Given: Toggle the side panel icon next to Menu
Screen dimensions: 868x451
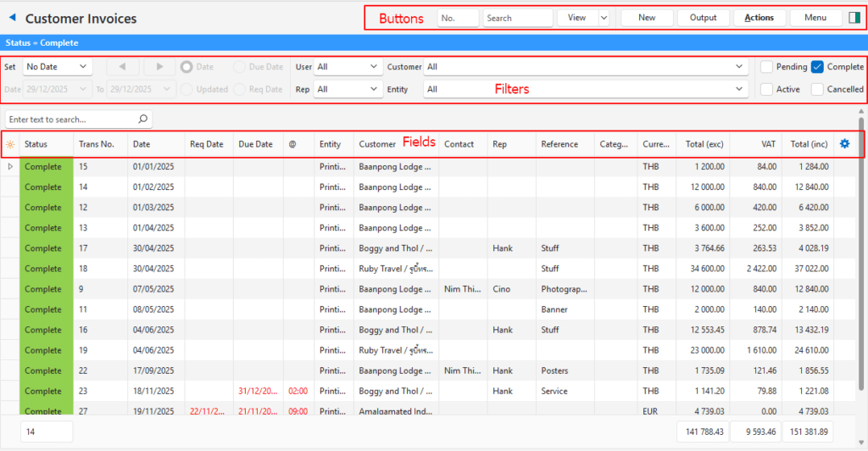Looking at the screenshot, I should (x=854, y=18).
